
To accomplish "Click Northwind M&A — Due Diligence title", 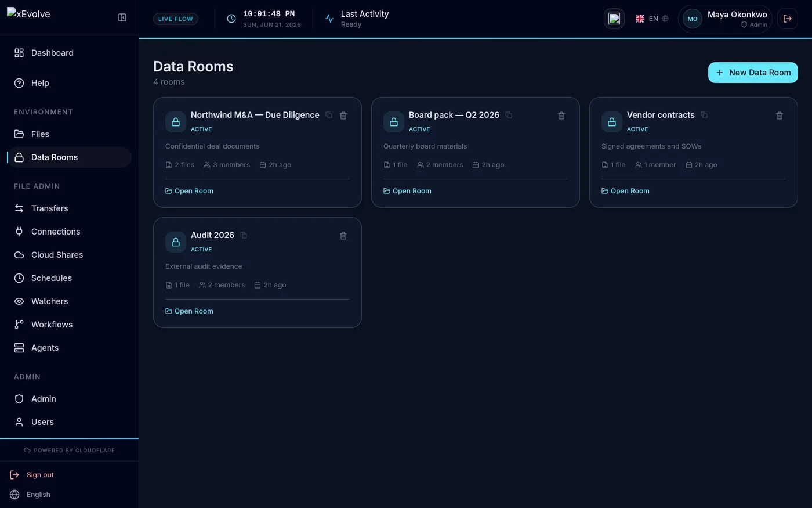I will pos(255,115).
